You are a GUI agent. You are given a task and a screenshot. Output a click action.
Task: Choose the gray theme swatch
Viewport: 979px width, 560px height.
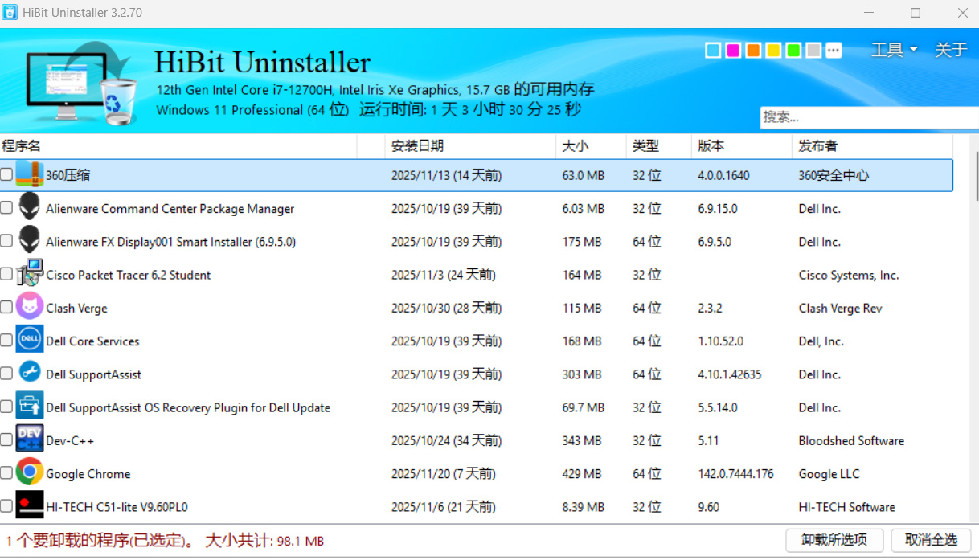813,51
